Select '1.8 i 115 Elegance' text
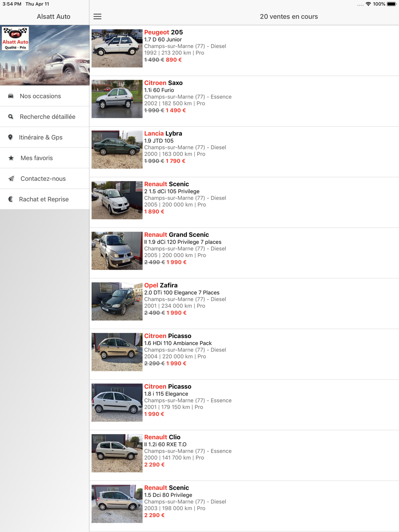The image size is (399, 532). pyautogui.click(x=166, y=394)
